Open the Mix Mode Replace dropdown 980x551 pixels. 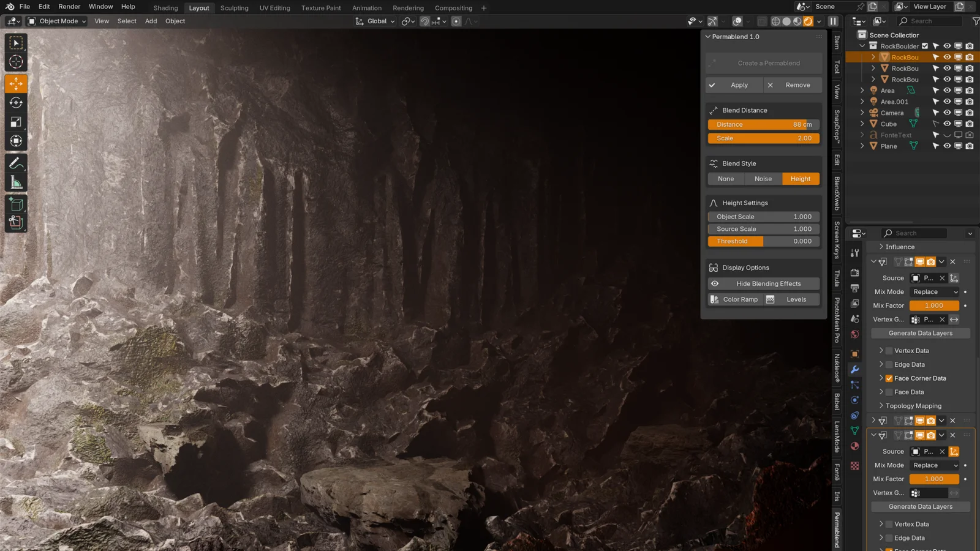[934, 292]
